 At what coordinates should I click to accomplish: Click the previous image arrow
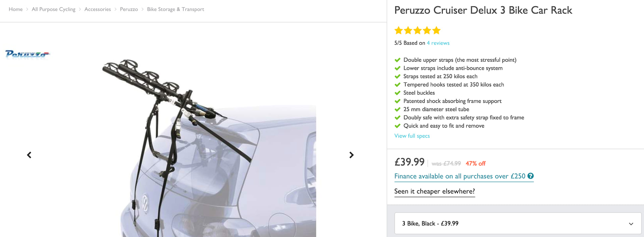(29, 155)
